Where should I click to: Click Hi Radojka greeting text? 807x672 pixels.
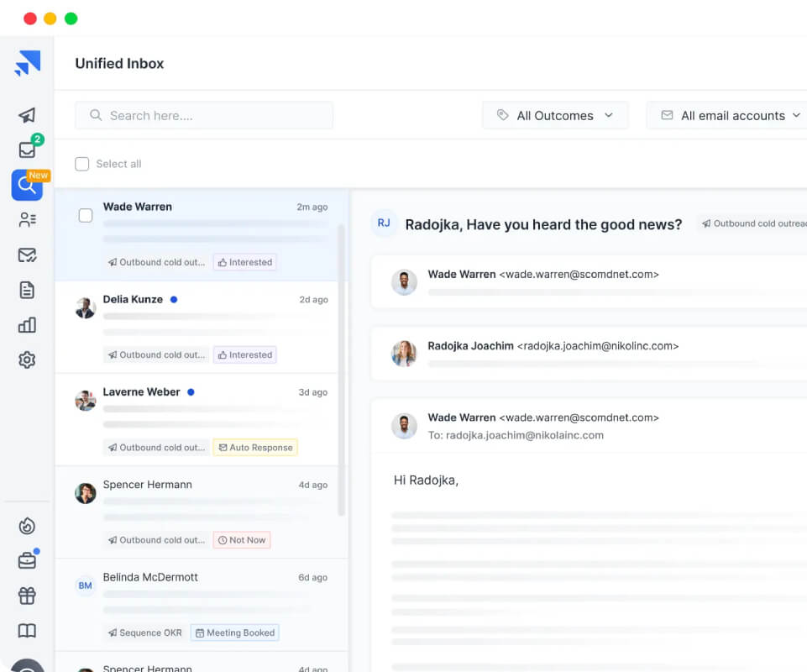coord(426,480)
